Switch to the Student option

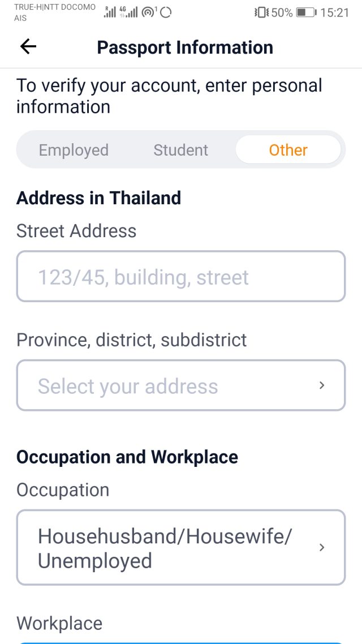(181, 150)
